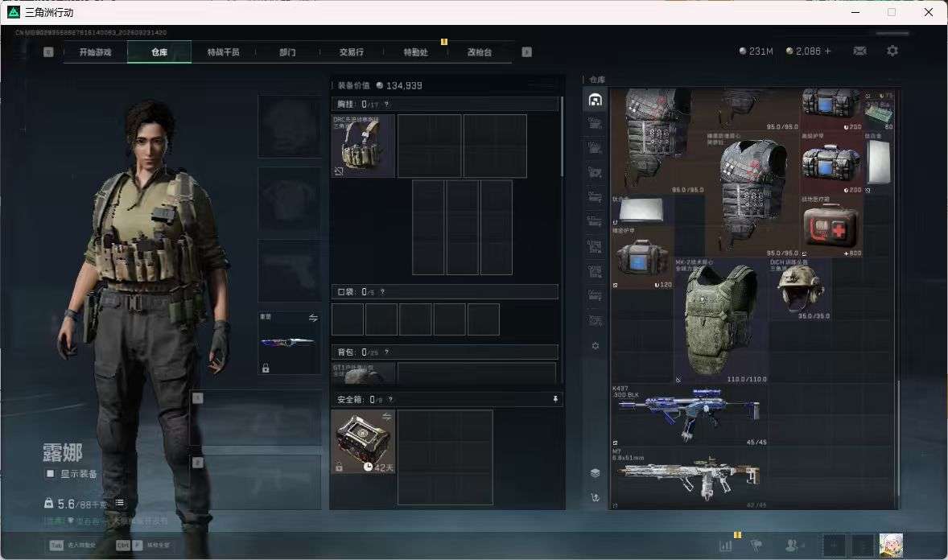Tick the 显示装备 checkbox
Viewport: 948px width, 560px height.
[x=51, y=474]
